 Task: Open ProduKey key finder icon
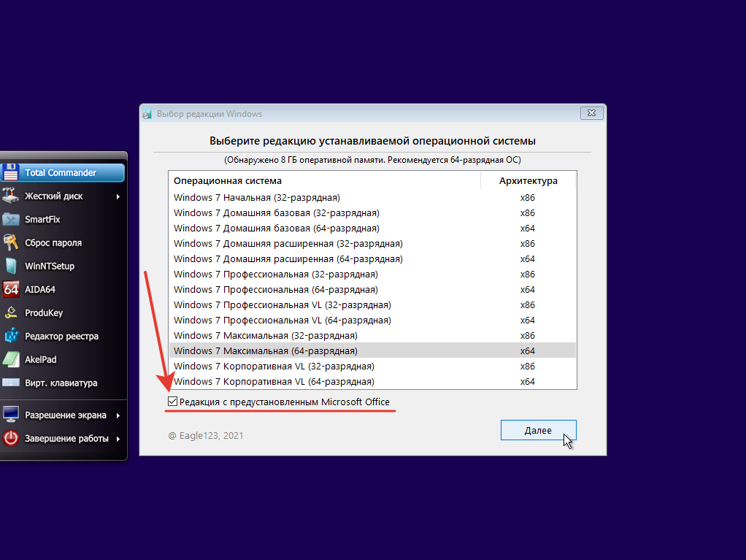point(11,312)
